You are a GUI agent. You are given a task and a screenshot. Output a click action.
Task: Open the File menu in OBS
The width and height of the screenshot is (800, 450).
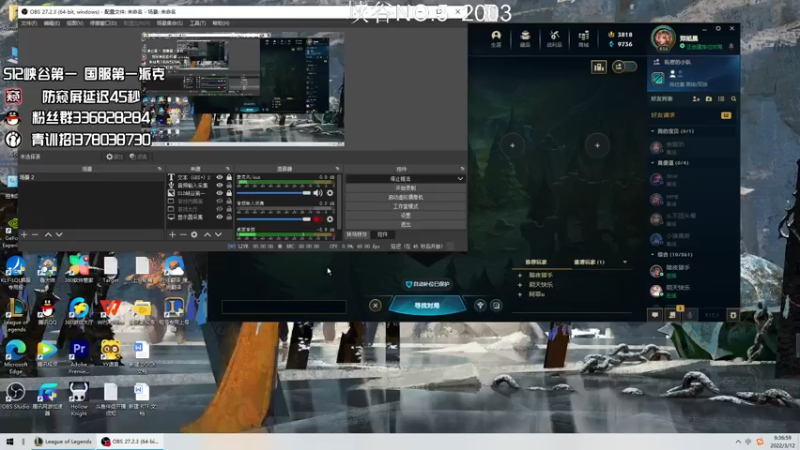(29, 23)
